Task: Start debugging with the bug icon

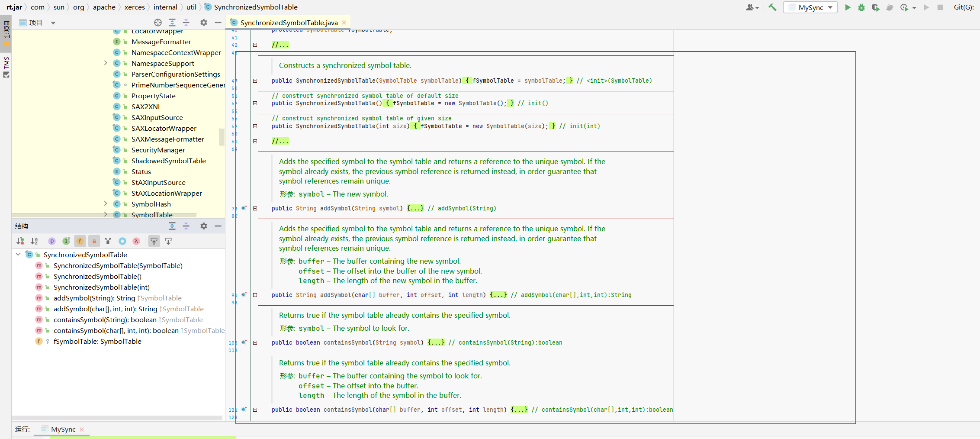Action: [861, 7]
